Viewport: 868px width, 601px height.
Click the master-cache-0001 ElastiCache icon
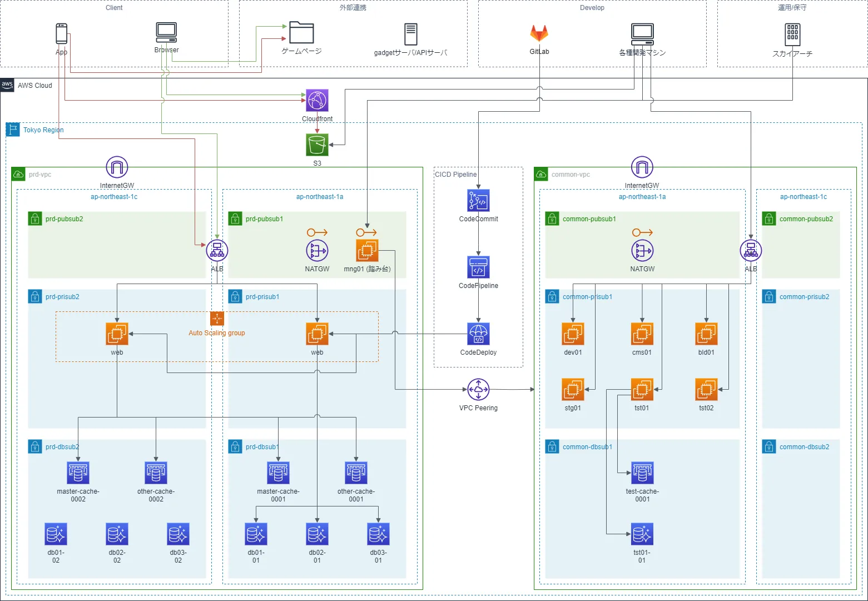click(x=278, y=473)
